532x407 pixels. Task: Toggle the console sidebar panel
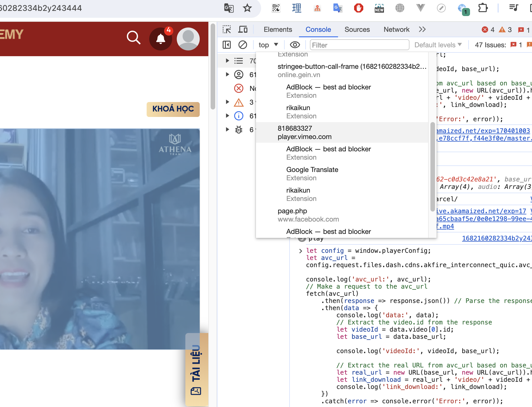(x=227, y=45)
